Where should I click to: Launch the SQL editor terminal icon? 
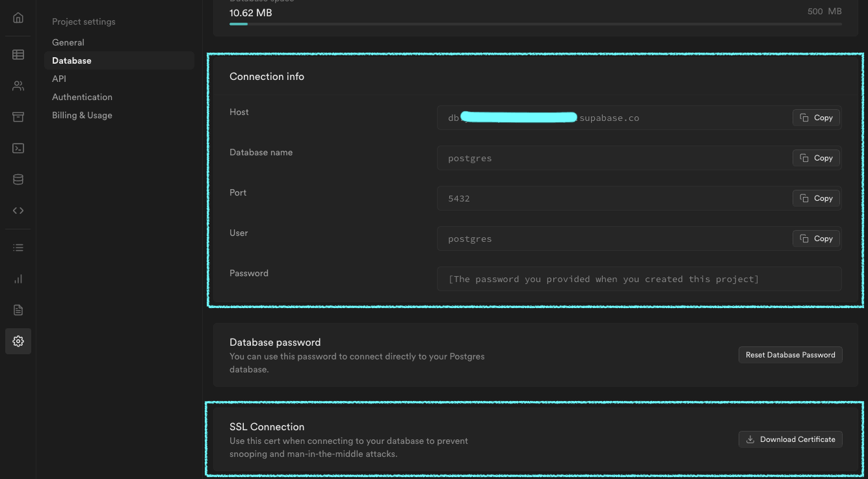(x=18, y=148)
